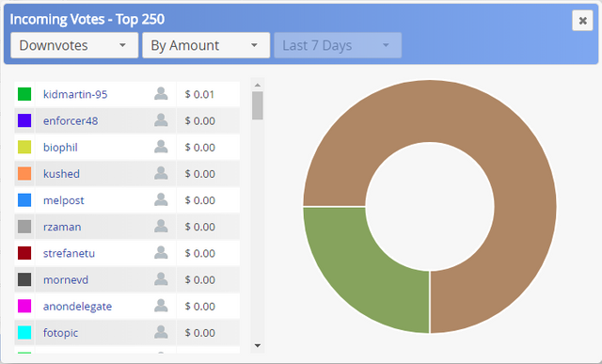Click the list scrollbar down arrow
602x364 pixels.
click(258, 345)
